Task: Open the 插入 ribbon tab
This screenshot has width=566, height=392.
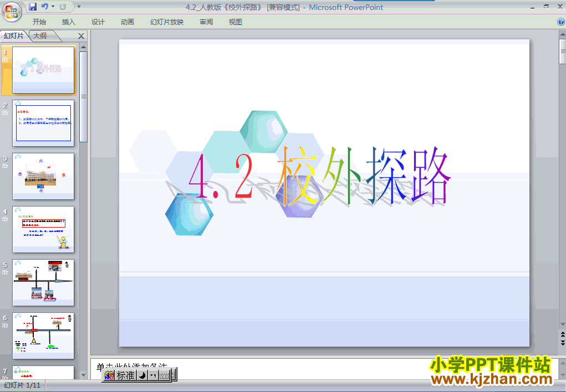Action: point(69,22)
